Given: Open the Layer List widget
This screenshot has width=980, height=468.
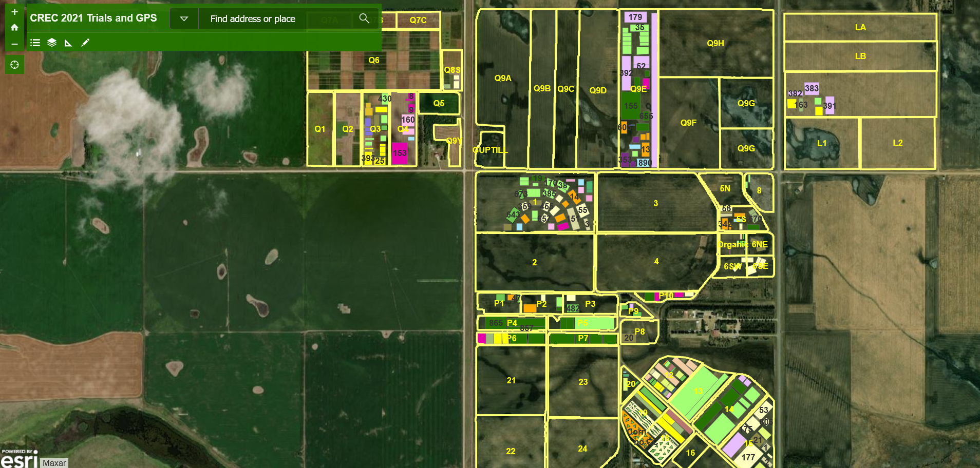Looking at the screenshot, I should click(52, 43).
